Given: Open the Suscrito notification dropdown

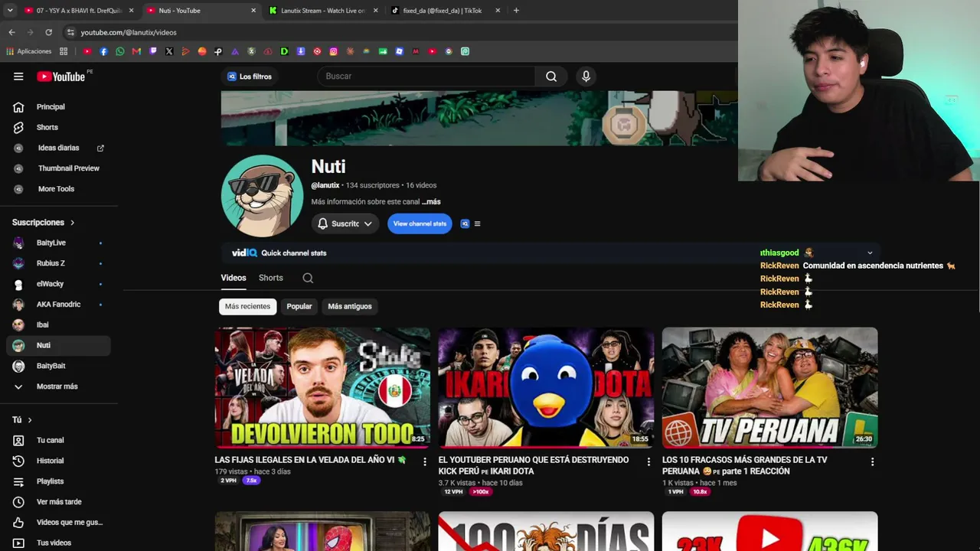Looking at the screenshot, I should point(345,223).
